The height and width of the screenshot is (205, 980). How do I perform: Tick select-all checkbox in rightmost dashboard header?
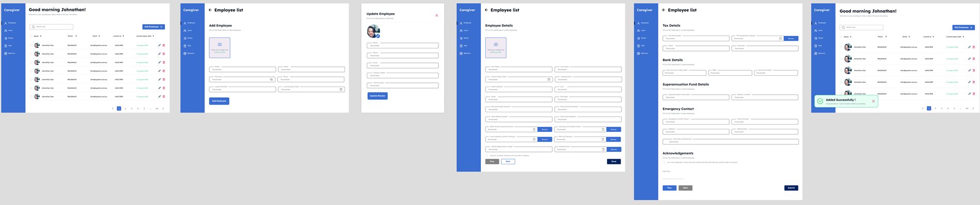pos(841,37)
